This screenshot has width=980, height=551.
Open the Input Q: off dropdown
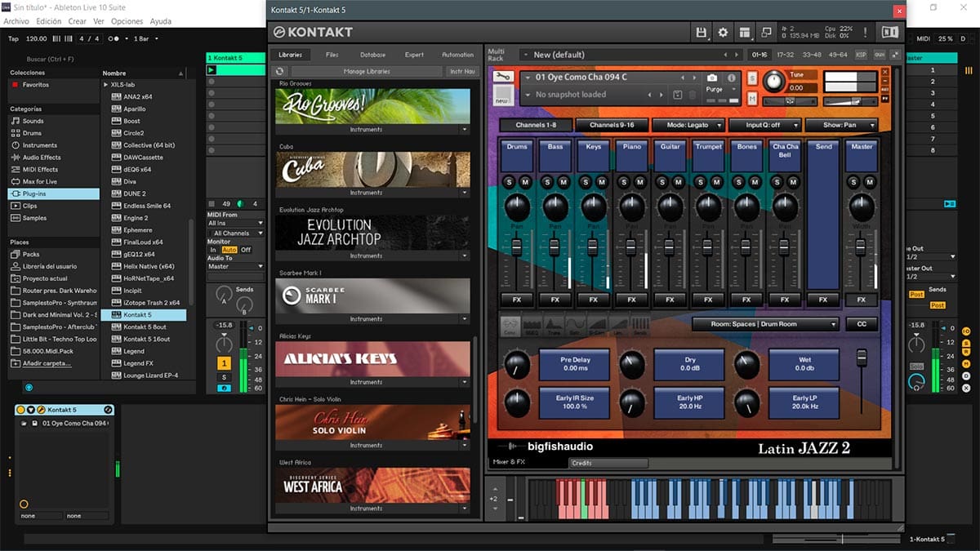[x=765, y=125]
